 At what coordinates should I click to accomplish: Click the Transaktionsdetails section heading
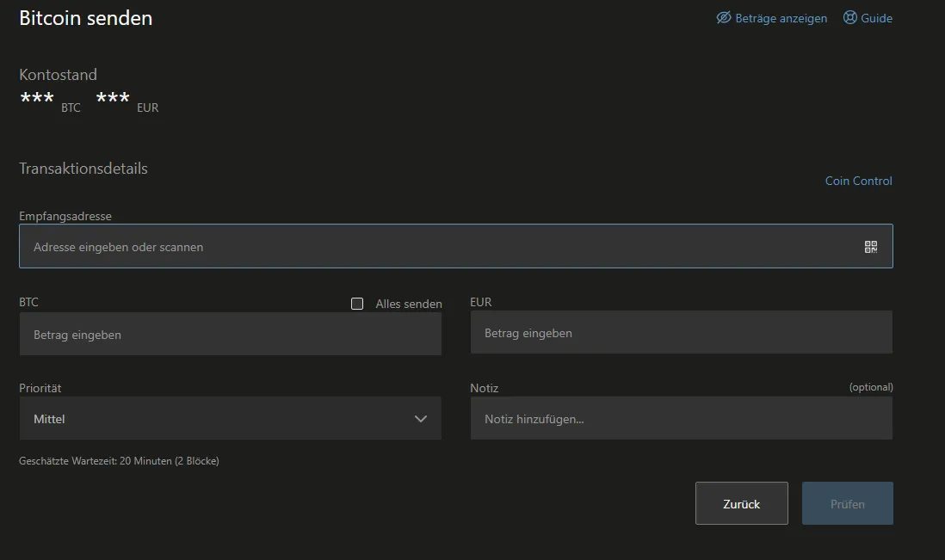pos(83,168)
